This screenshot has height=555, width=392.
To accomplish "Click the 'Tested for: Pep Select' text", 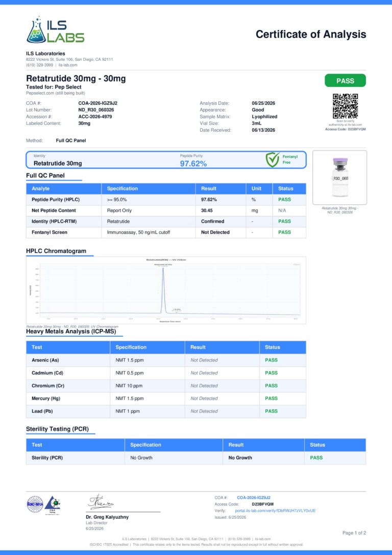I will (54, 87).
